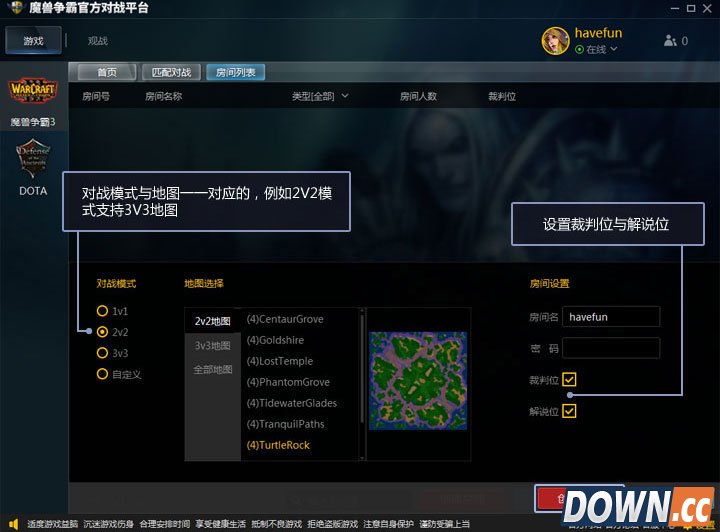Open the 房间列表 room list tab

(x=236, y=72)
